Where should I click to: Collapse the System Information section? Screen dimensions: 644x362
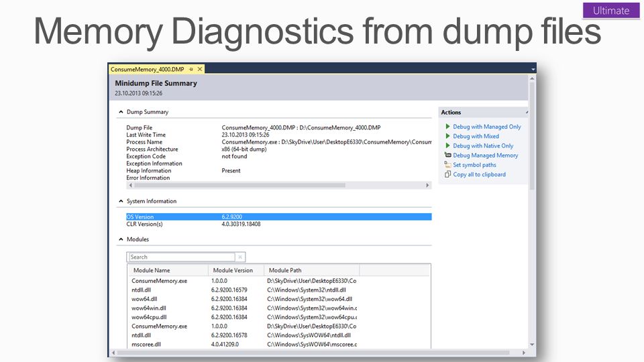click(x=121, y=201)
